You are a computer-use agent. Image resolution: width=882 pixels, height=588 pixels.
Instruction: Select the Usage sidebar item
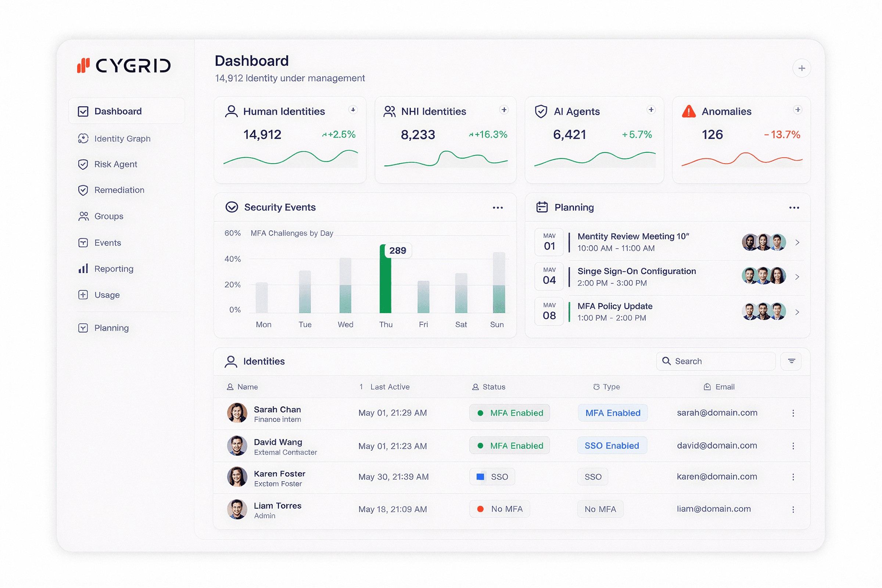click(106, 295)
